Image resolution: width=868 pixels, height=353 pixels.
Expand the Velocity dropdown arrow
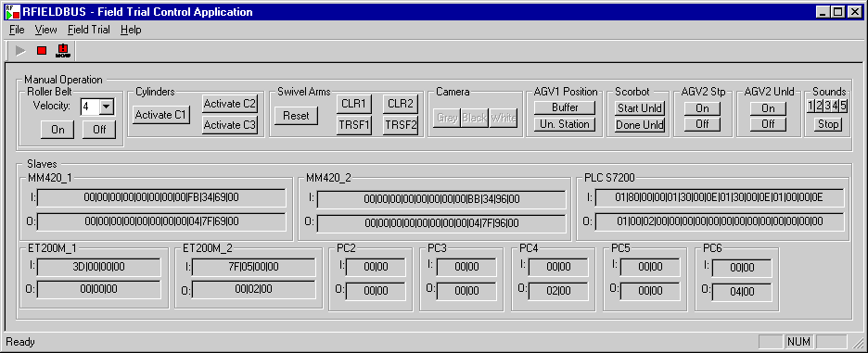tap(107, 107)
